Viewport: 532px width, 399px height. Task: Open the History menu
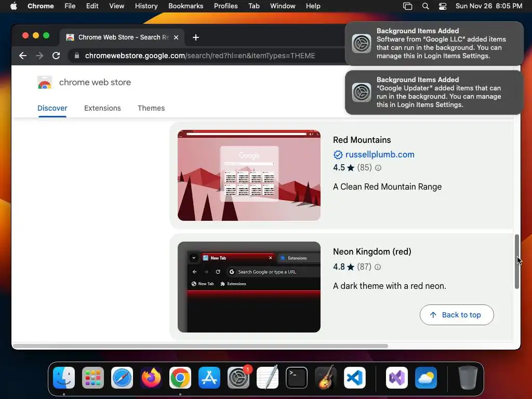146,6
